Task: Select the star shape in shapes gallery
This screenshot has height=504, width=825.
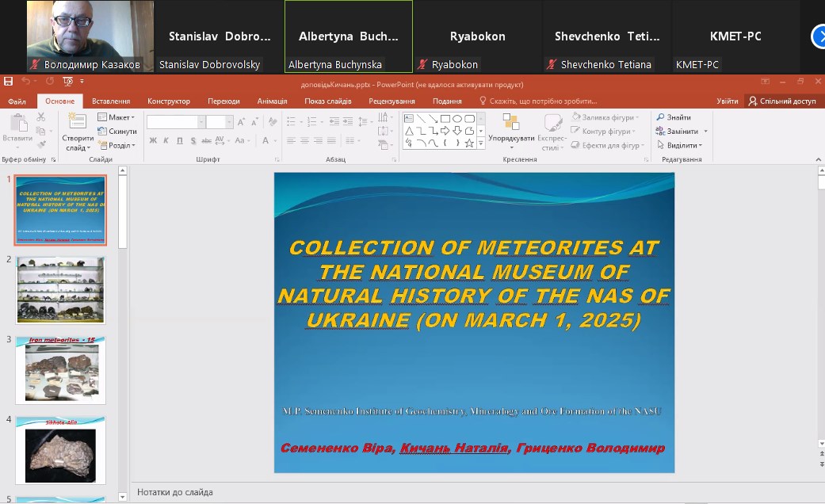Action: (x=469, y=143)
